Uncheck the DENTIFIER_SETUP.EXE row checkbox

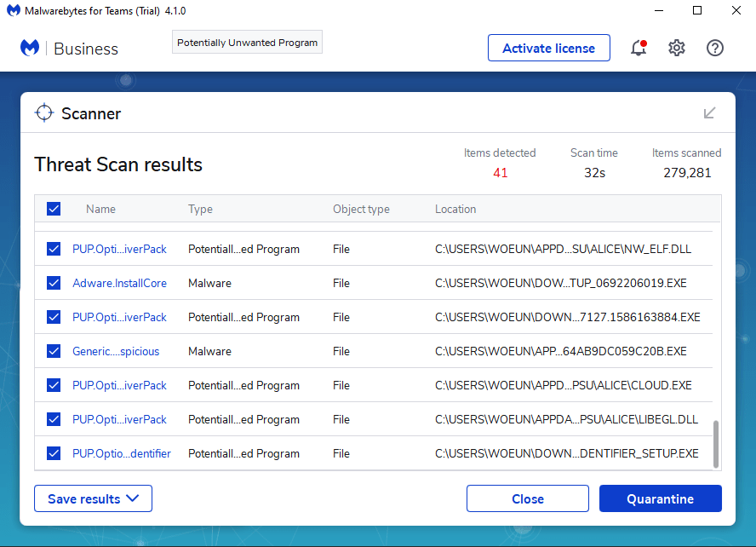[54, 453]
